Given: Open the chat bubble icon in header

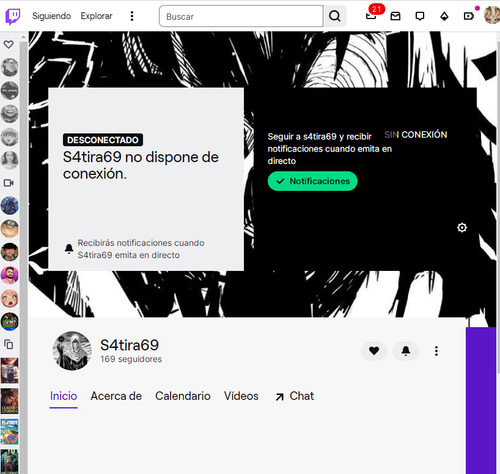Looking at the screenshot, I should [420, 16].
